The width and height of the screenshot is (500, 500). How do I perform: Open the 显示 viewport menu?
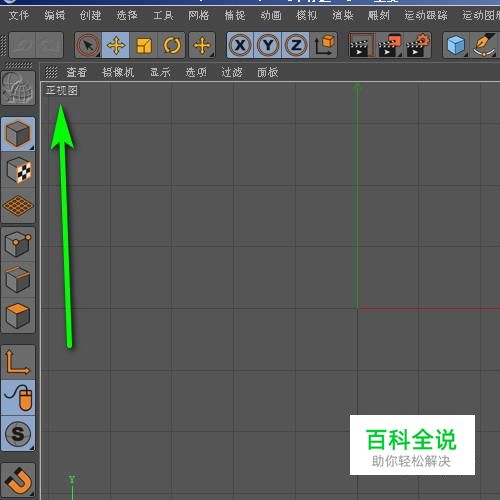tap(160, 72)
